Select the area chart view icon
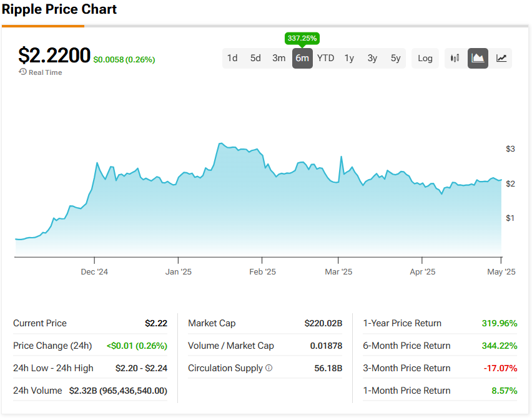 tap(478, 58)
